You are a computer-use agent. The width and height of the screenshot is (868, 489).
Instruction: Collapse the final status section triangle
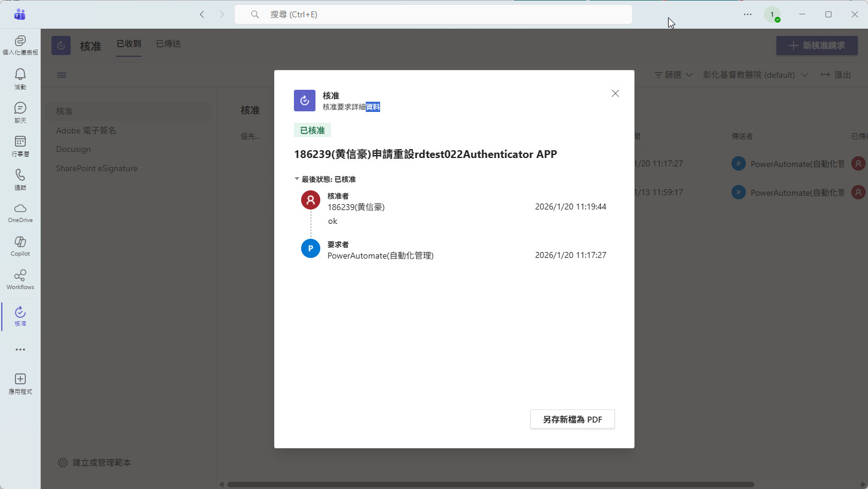coord(297,179)
